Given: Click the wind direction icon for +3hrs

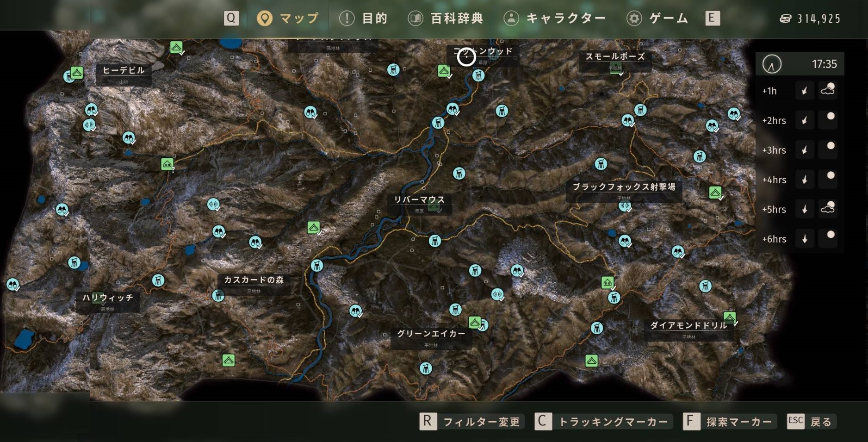Looking at the screenshot, I should click(805, 149).
